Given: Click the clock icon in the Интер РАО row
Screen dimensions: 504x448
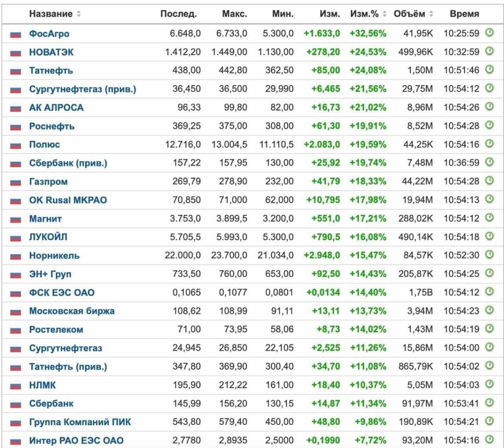Looking at the screenshot, I should point(489,439).
